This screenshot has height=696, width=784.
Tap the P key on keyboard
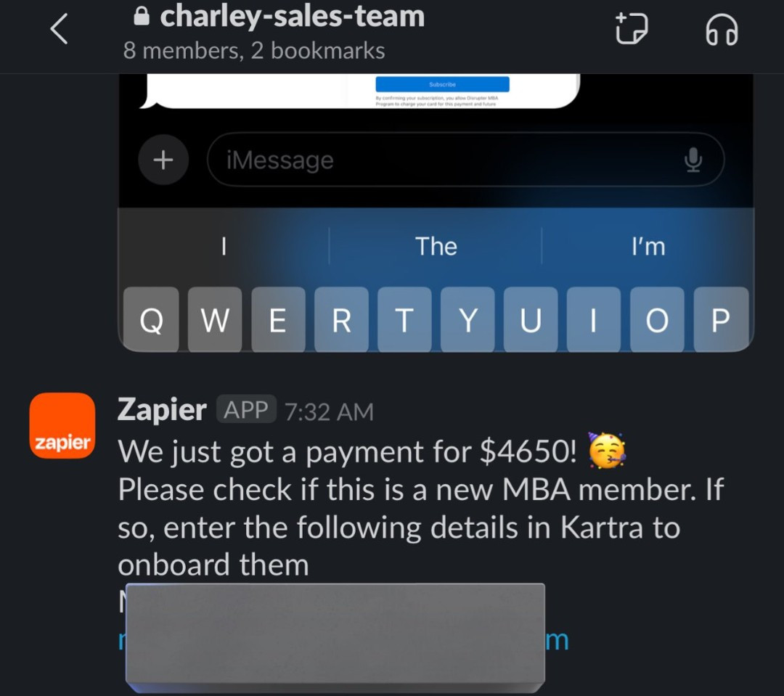[721, 319]
